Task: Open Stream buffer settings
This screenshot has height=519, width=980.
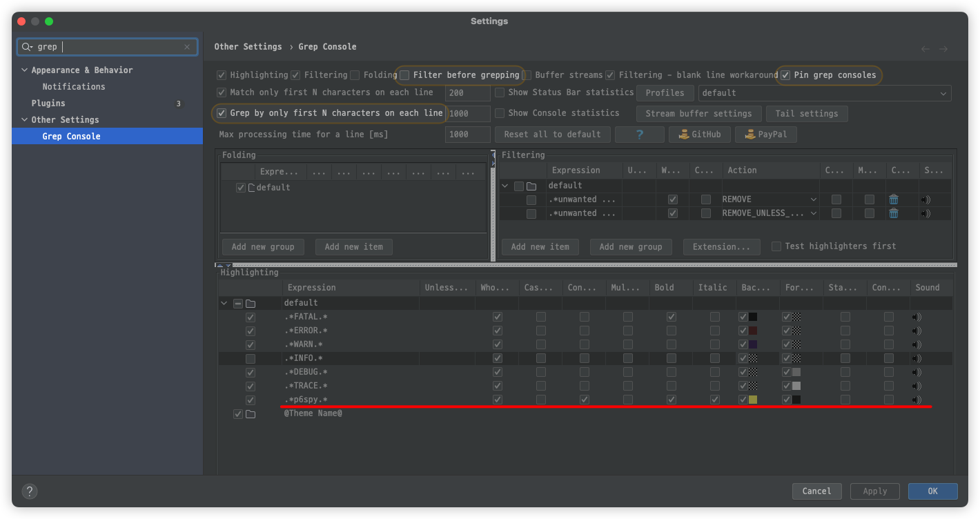Action: click(699, 114)
